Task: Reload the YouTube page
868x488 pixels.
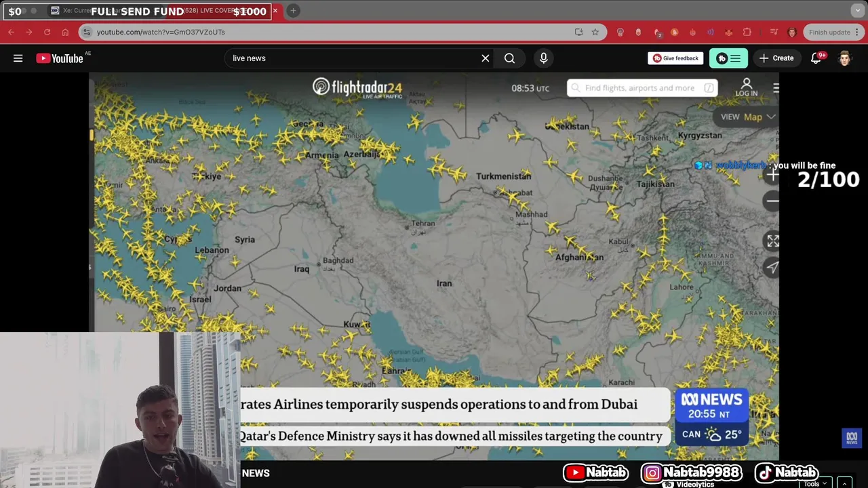Action: click(47, 32)
